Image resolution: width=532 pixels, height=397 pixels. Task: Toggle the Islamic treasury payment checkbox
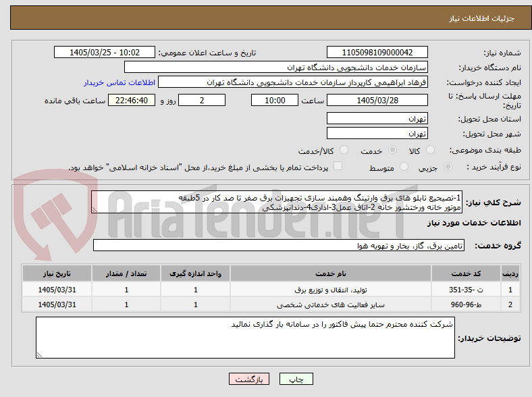click(338, 166)
